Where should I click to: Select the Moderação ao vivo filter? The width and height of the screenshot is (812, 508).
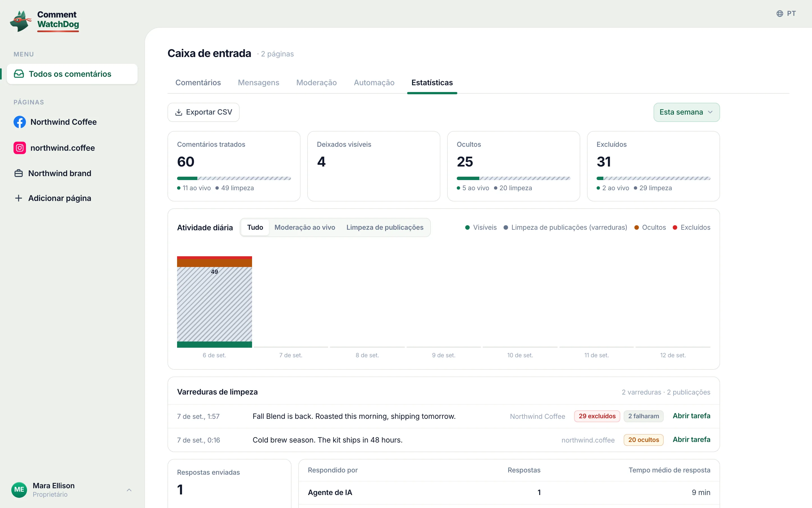pos(305,227)
